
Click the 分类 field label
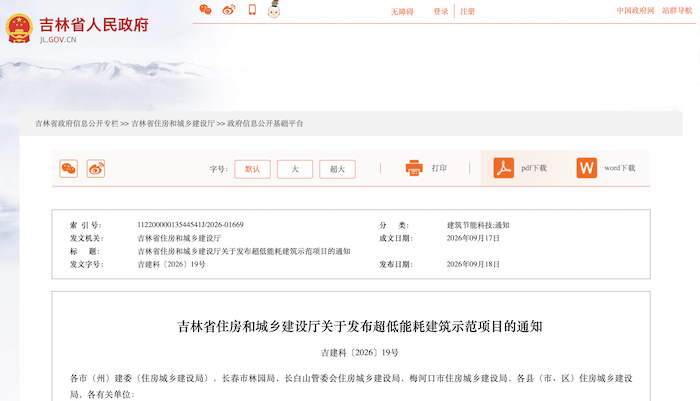pos(394,225)
